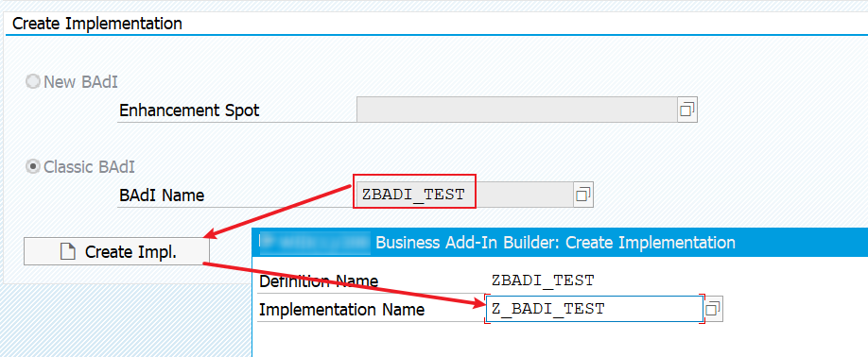
Task: Click the BAdI Name field ZBADI_TEST
Action: coord(464,195)
